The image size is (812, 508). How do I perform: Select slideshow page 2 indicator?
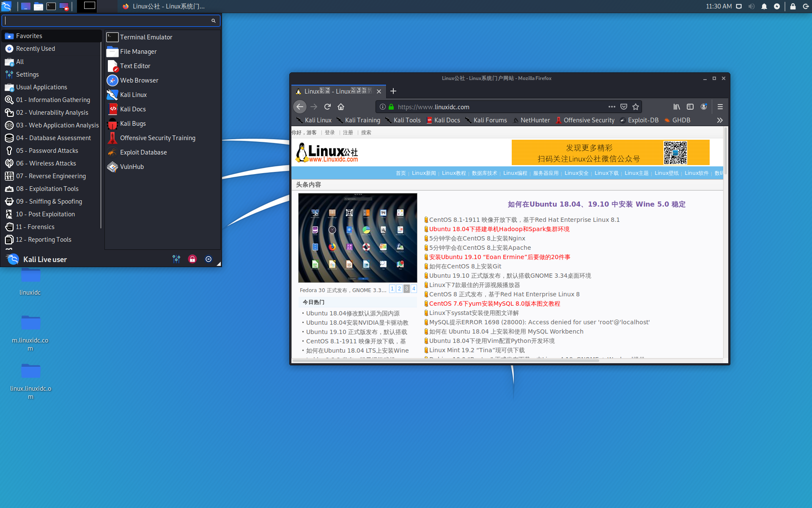click(399, 289)
